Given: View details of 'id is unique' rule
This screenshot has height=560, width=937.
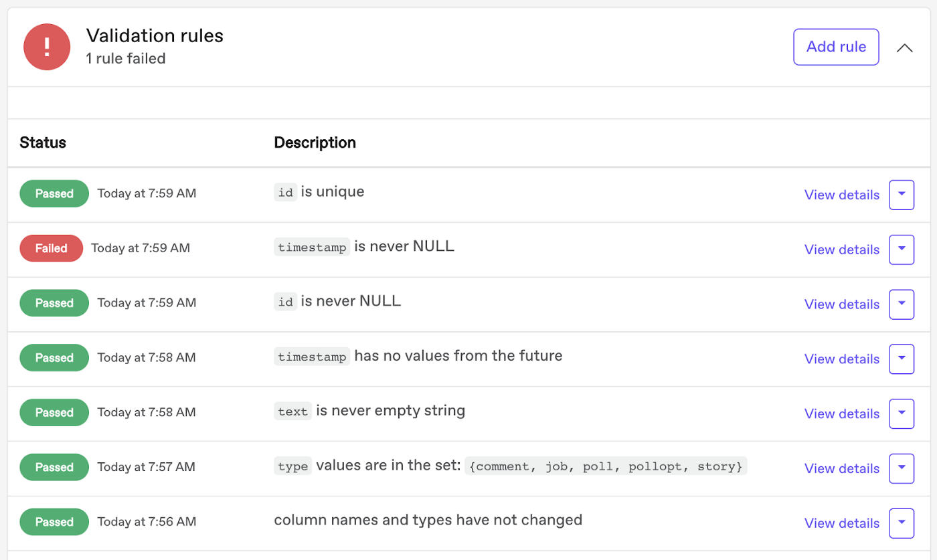Looking at the screenshot, I should coord(841,195).
